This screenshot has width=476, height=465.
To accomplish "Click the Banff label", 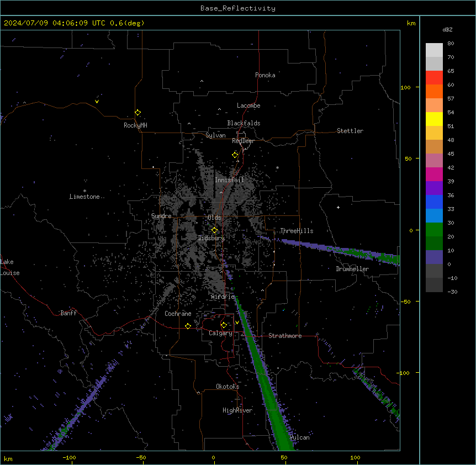I will click(68, 313).
